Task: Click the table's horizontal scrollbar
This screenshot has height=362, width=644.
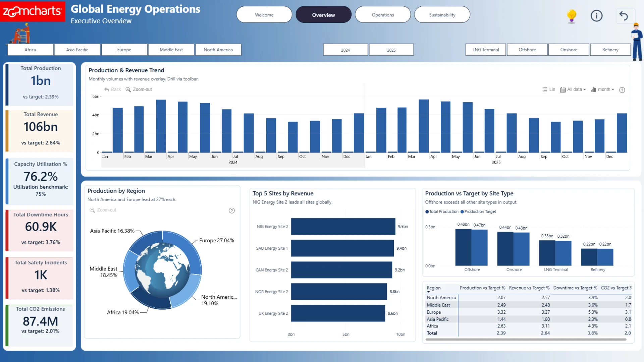Action: click(526, 340)
